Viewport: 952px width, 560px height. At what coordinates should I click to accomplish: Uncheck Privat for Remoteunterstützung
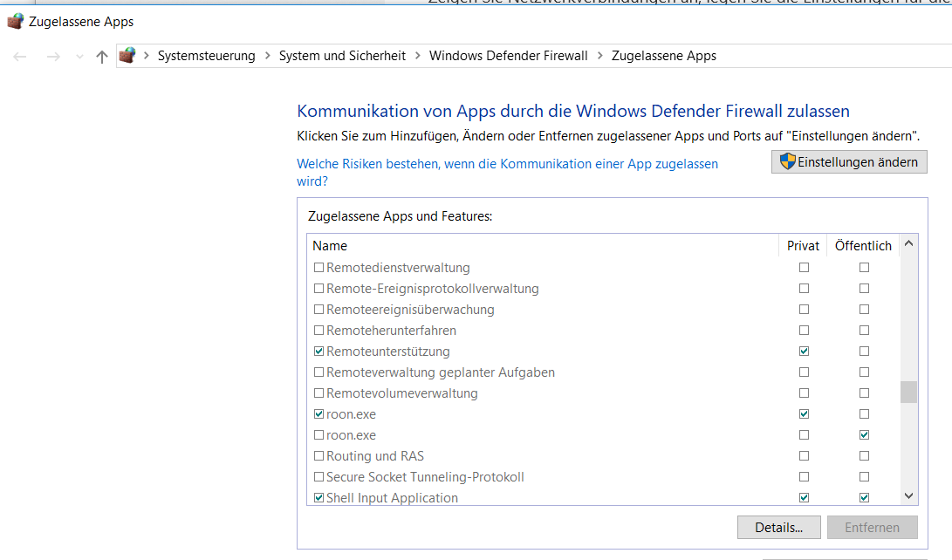(x=804, y=352)
